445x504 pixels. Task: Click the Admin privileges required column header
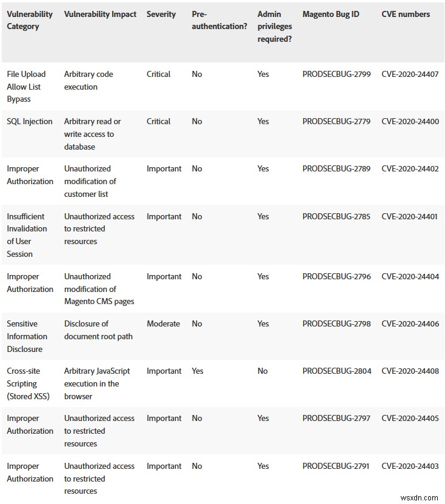(x=274, y=26)
